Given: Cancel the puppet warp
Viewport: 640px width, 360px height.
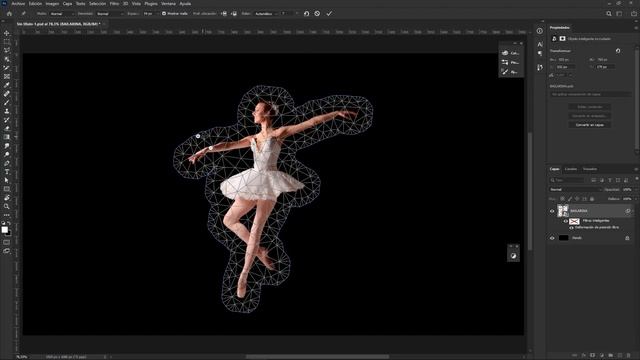Looking at the screenshot, I should click(317, 13).
